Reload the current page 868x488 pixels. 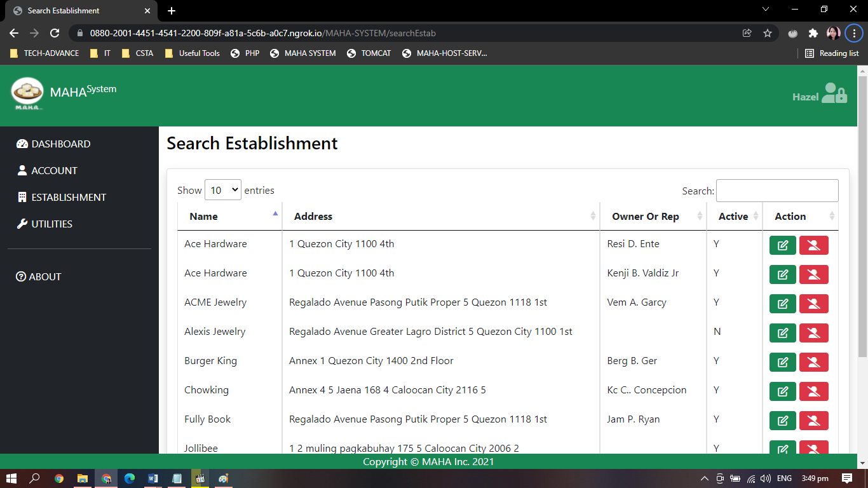[x=55, y=33]
